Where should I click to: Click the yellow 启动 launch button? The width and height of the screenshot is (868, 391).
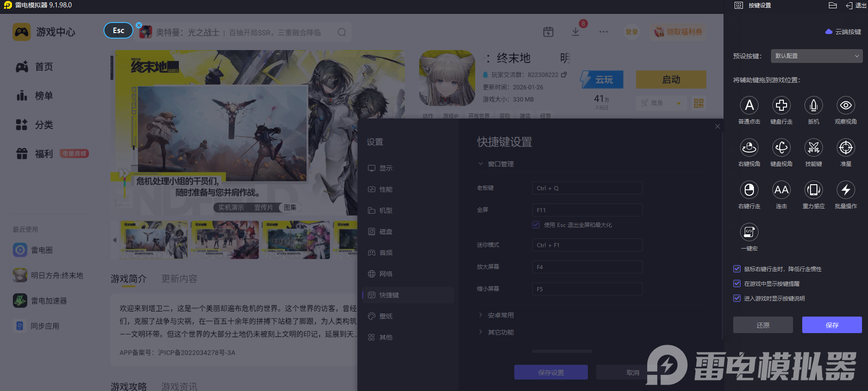(x=671, y=79)
